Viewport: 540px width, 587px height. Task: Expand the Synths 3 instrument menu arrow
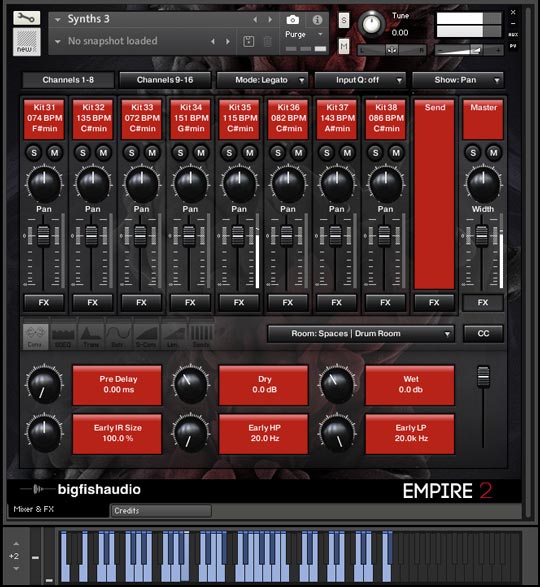(57, 19)
